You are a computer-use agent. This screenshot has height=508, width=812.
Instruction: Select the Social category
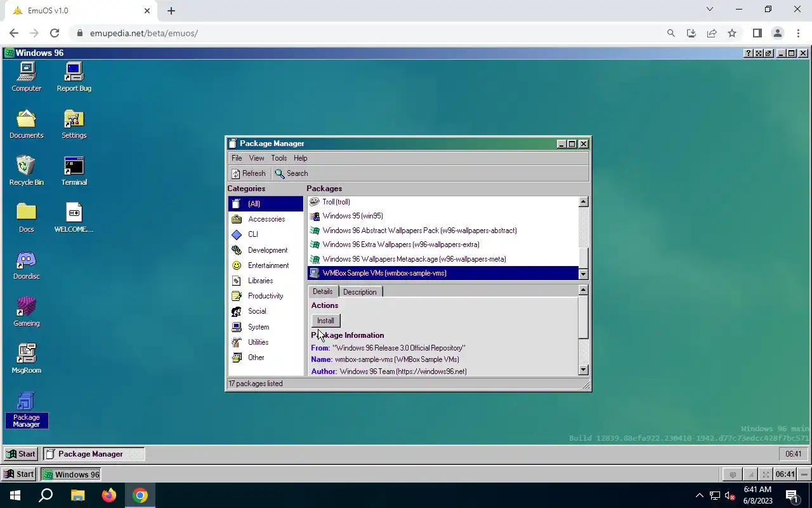[x=265, y=311]
